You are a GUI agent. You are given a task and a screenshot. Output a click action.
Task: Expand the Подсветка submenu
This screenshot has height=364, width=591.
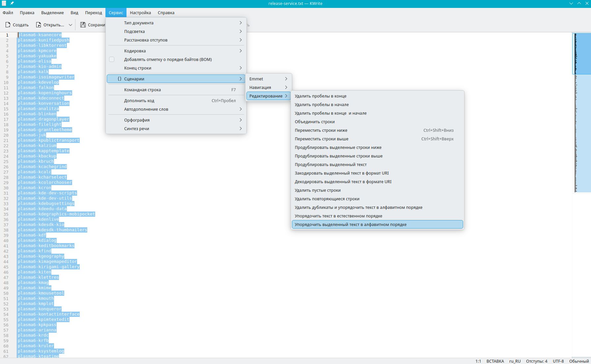[176, 32]
